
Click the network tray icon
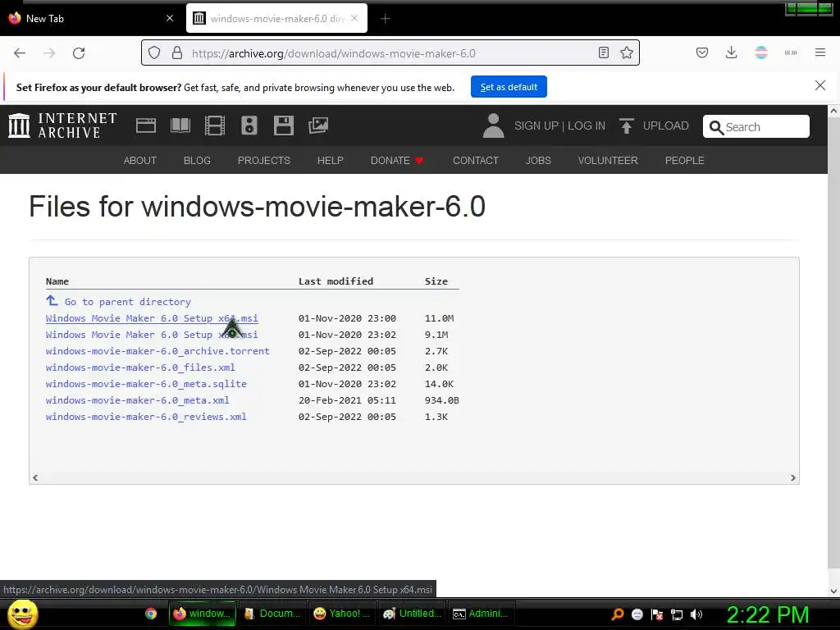(x=677, y=614)
